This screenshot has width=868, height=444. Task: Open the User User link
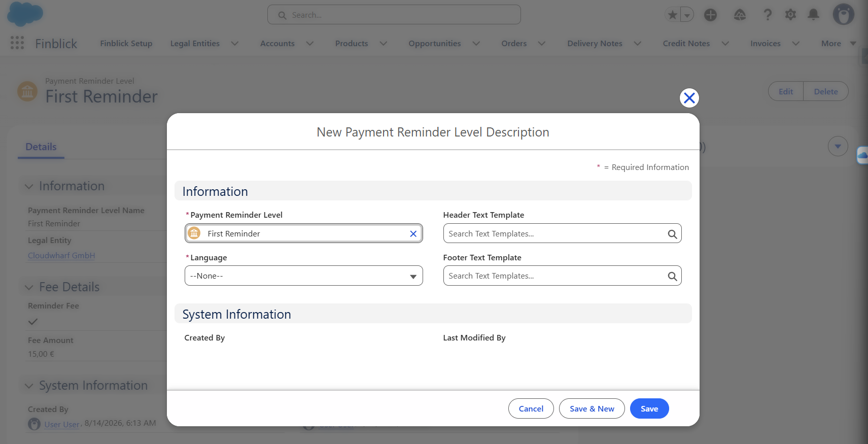[62, 424]
